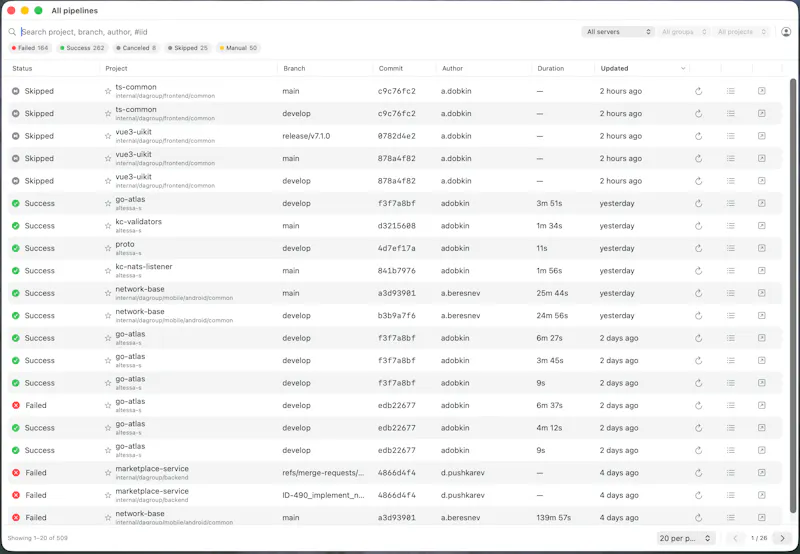The width and height of the screenshot is (800, 554).
Task: Star the failed go-atlas edb22677 row
Action: point(108,406)
